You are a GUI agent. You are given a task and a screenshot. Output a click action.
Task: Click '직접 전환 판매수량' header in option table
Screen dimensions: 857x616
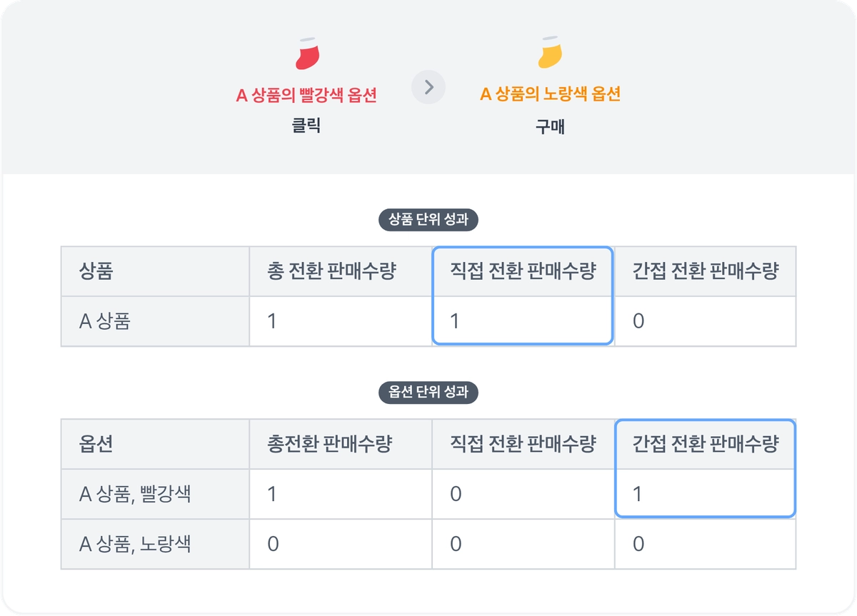tap(523, 444)
